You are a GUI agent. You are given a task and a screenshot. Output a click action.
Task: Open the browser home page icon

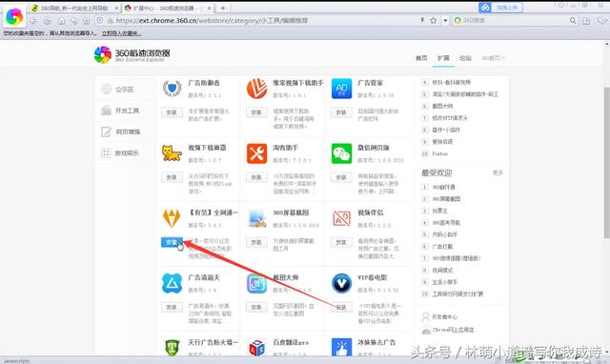[x=61, y=21]
